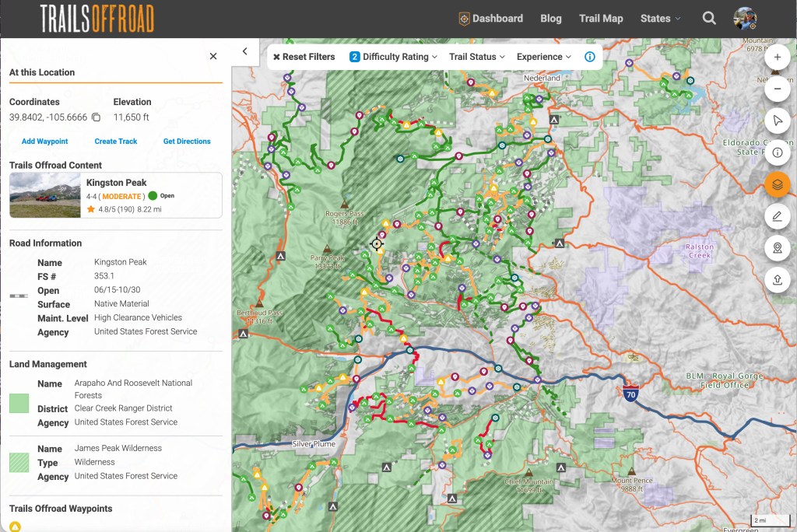Image resolution: width=797 pixels, height=532 pixels.
Task: Zoom out using the minus map button
Action: coord(778,89)
